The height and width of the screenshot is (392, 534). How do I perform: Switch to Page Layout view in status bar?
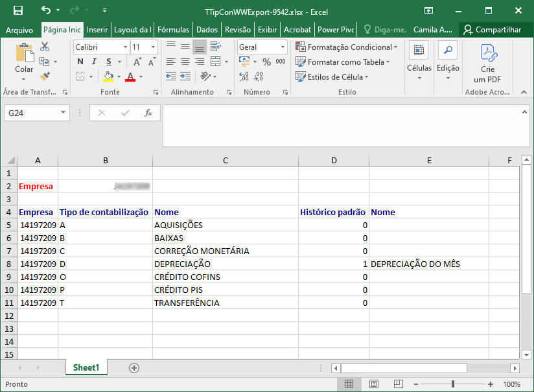[373, 384]
